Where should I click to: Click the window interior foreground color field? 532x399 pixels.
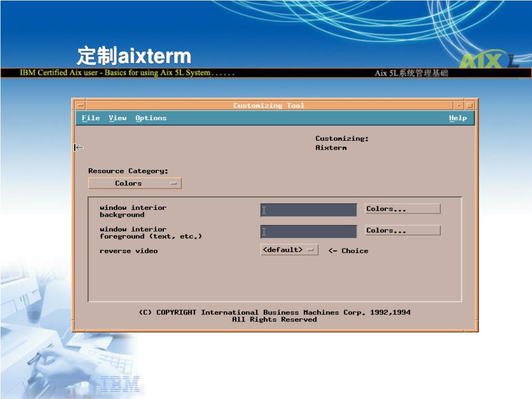point(309,231)
